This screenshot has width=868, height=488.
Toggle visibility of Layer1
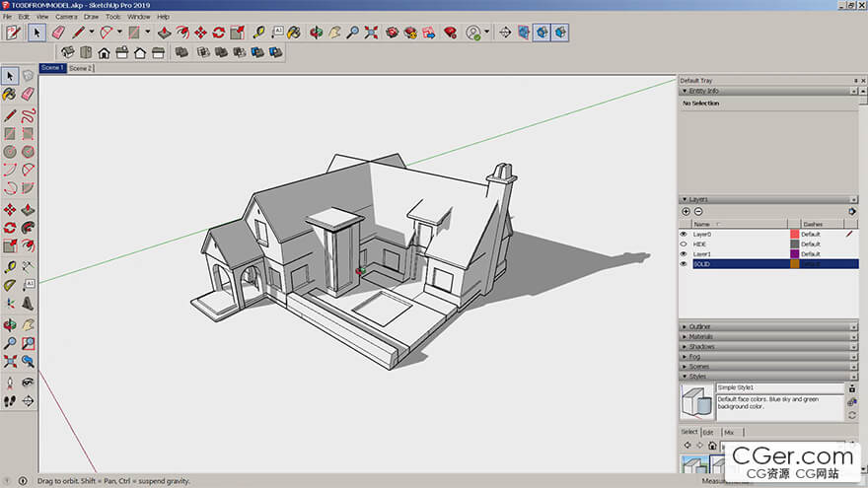point(684,254)
